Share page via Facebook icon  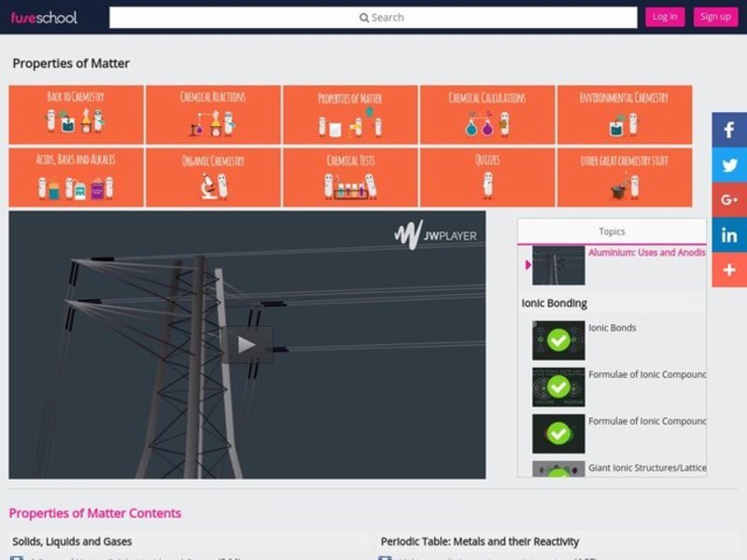(x=729, y=130)
